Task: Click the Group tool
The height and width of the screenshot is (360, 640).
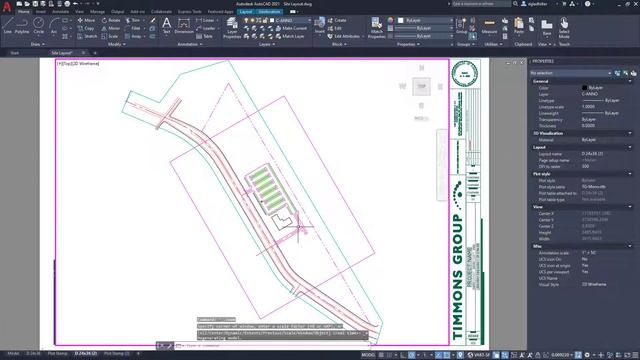Action: (x=462, y=25)
